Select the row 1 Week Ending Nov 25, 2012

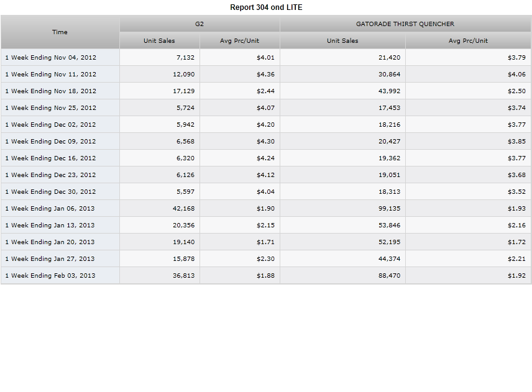(x=266, y=107)
